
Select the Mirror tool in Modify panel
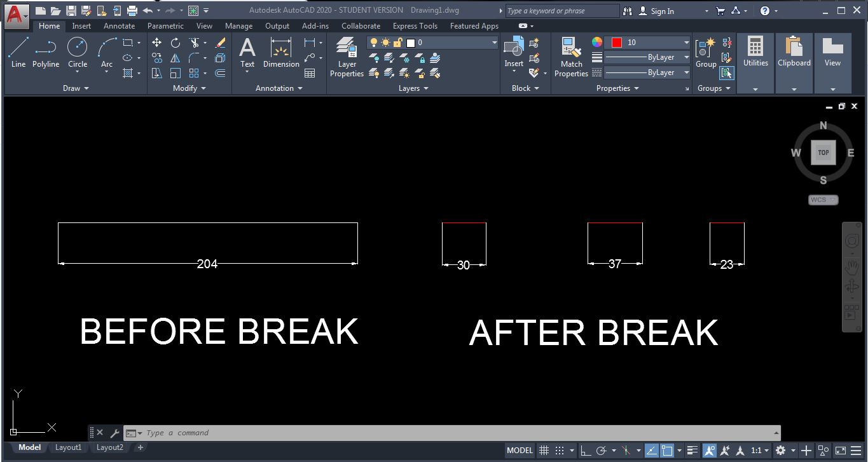click(175, 57)
